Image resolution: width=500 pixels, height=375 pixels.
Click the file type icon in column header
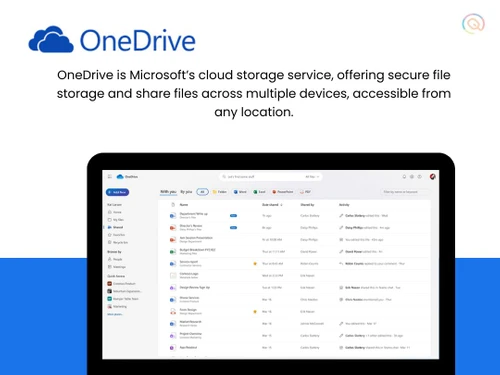pyautogui.click(x=173, y=205)
